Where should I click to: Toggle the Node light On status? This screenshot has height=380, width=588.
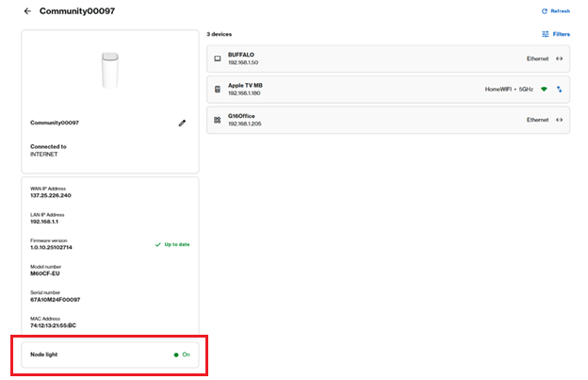pos(182,355)
